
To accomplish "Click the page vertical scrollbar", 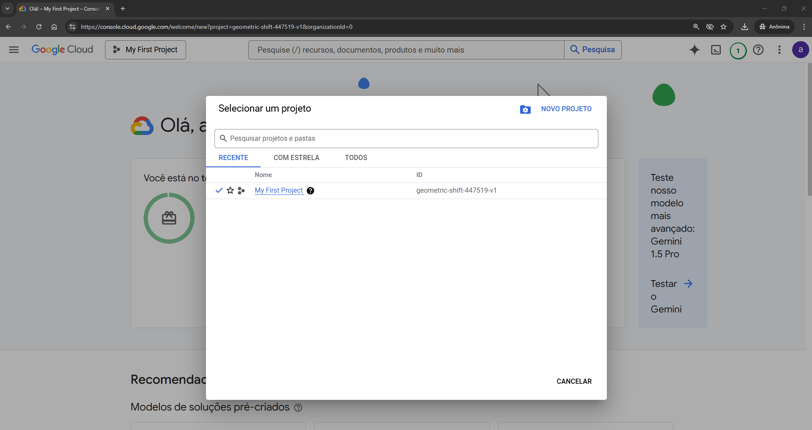I will pos(808,130).
